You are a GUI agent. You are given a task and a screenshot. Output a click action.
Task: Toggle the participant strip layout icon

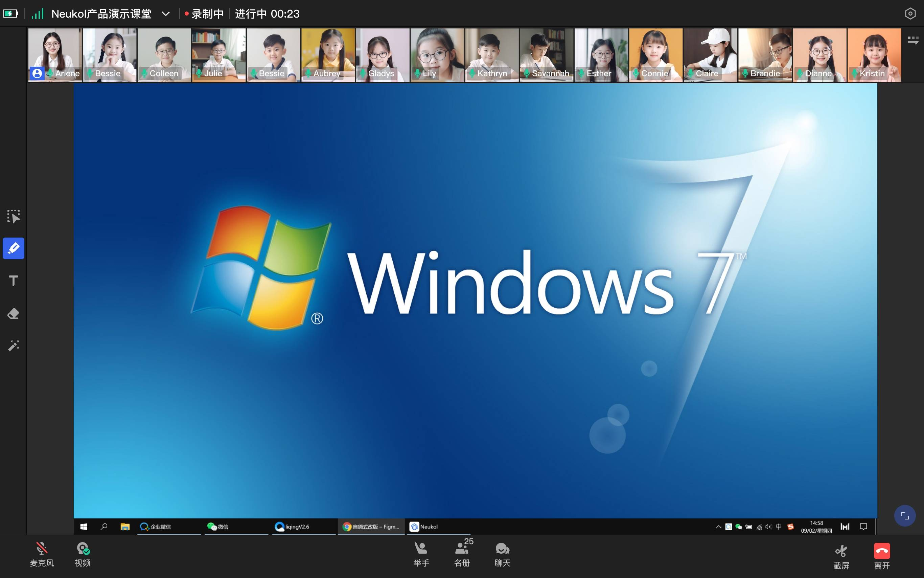coord(913,40)
